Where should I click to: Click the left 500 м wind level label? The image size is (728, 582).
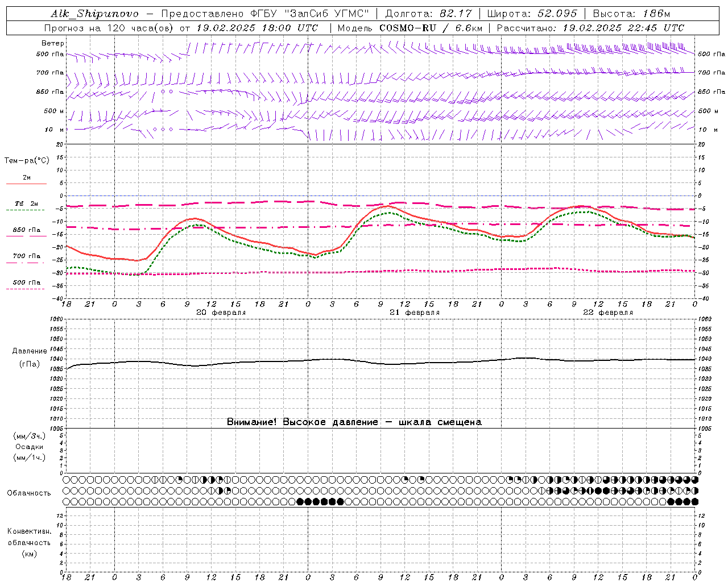[55, 111]
